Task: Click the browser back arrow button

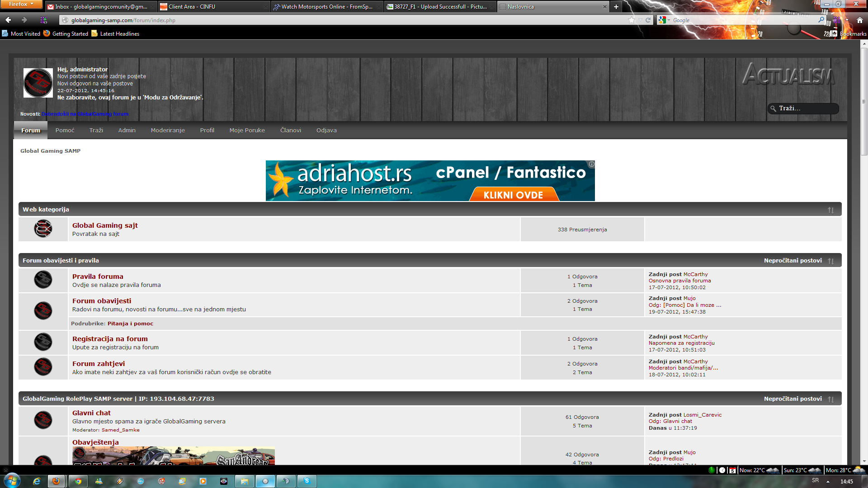Action: pos(8,20)
